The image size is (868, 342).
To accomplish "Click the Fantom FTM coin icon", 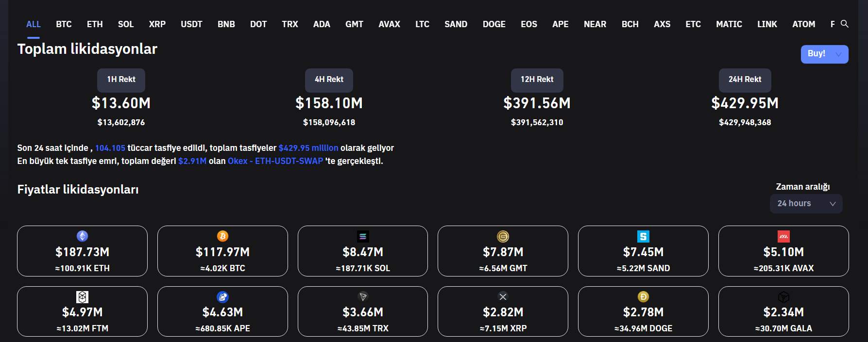I will [83, 296].
